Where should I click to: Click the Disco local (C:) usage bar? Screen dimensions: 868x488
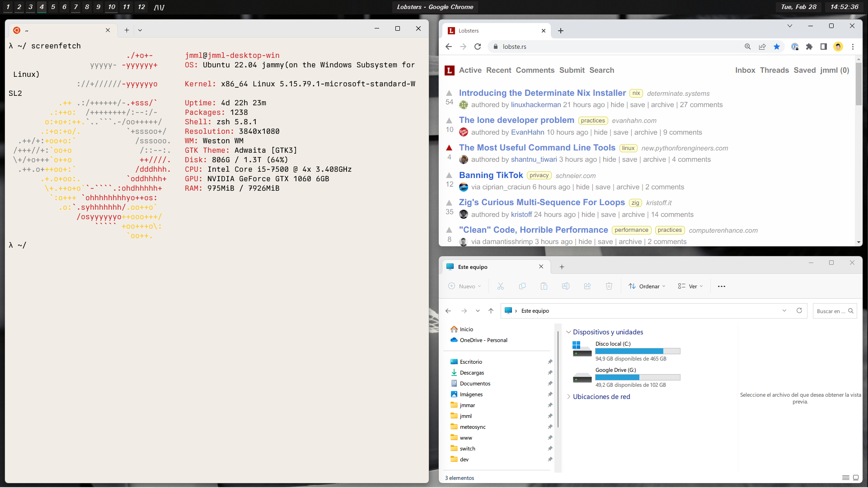pos(638,351)
